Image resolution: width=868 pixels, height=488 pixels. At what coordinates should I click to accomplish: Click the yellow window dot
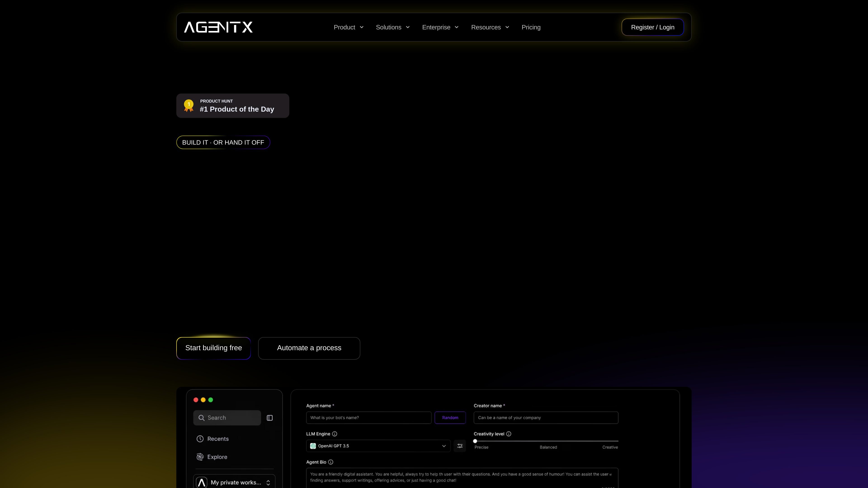[203, 400]
